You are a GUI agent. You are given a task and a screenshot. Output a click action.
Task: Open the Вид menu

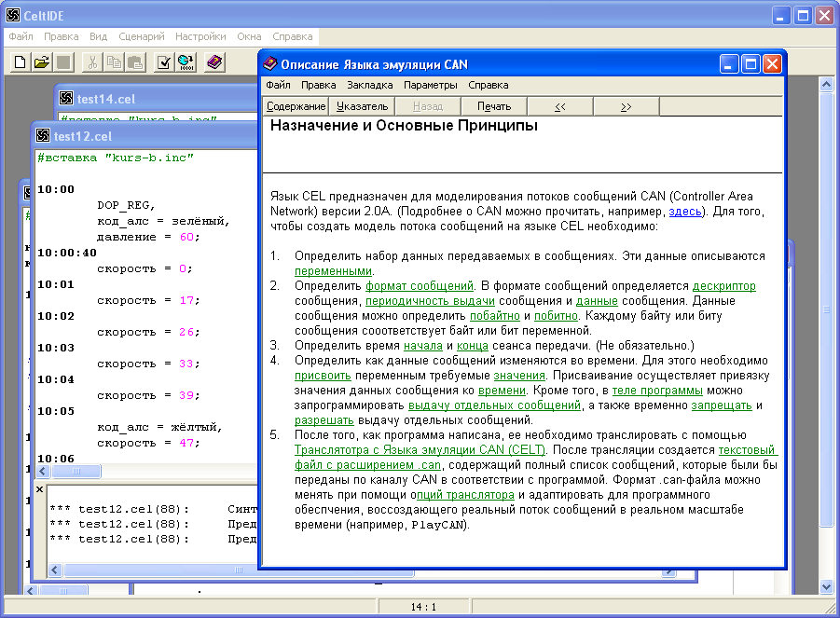(x=98, y=36)
